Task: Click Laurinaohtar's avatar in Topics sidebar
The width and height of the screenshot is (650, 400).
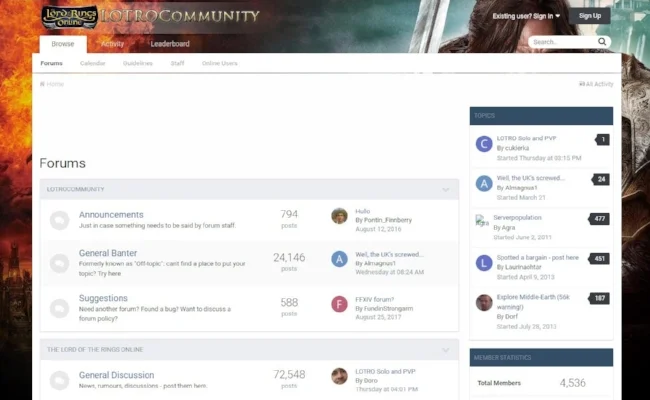Action: pyautogui.click(x=484, y=263)
